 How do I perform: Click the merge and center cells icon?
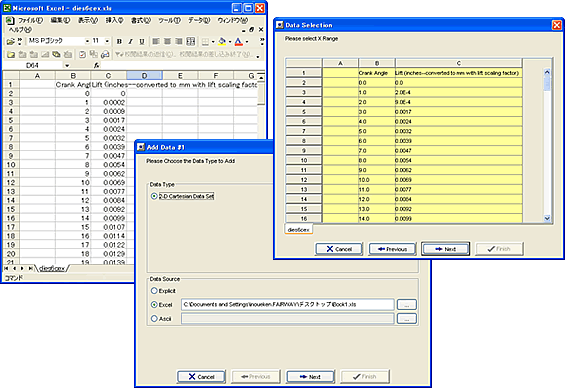click(191, 42)
